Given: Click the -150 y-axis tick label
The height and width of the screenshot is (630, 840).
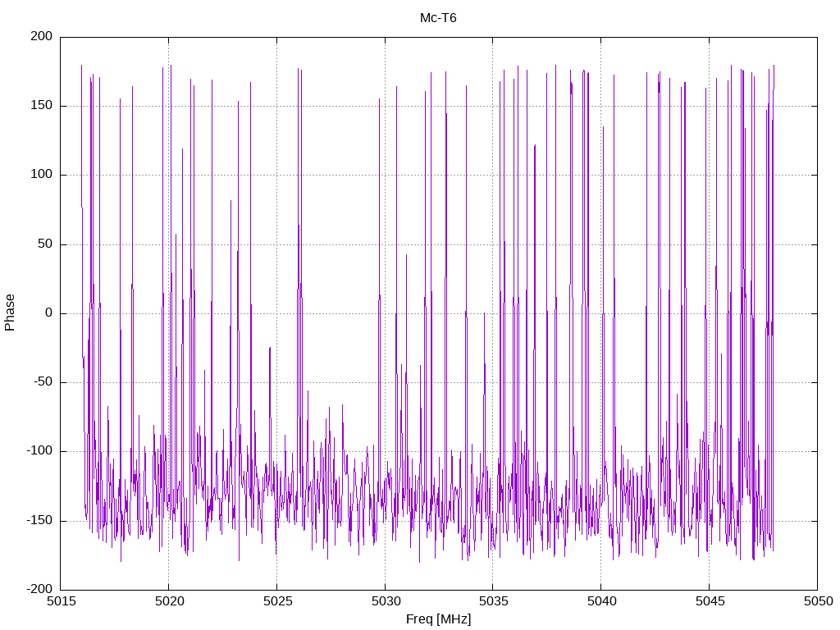Looking at the screenshot, I should 39,520.
